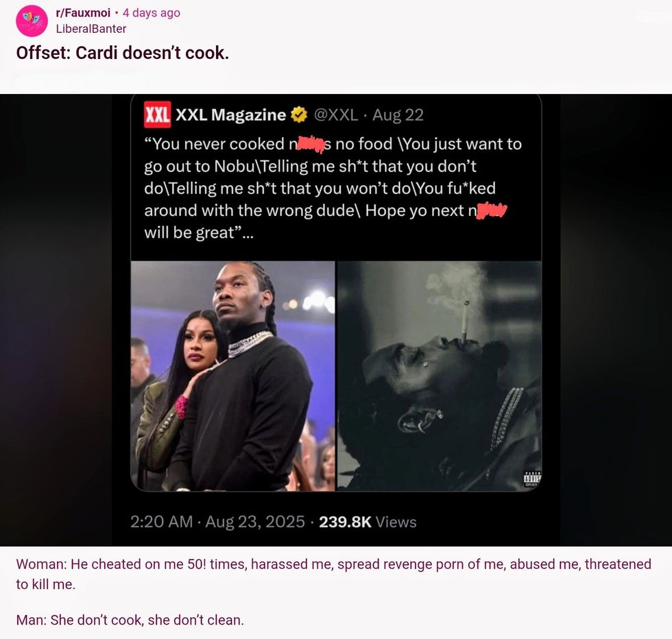Click the Parental Advisory label on album cover
Image resolution: width=672 pixels, height=639 pixels.
pos(532,479)
